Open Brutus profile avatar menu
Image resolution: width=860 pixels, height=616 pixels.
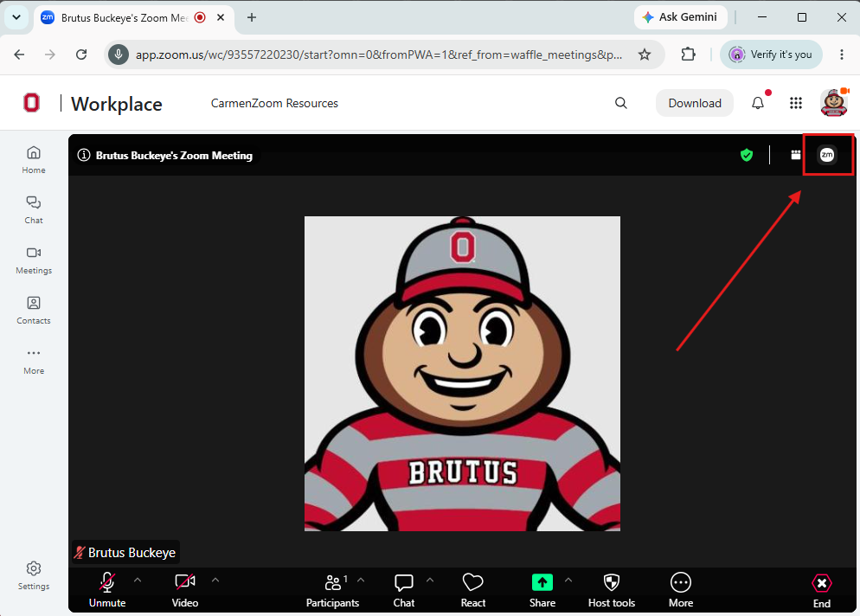click(834, 103)
